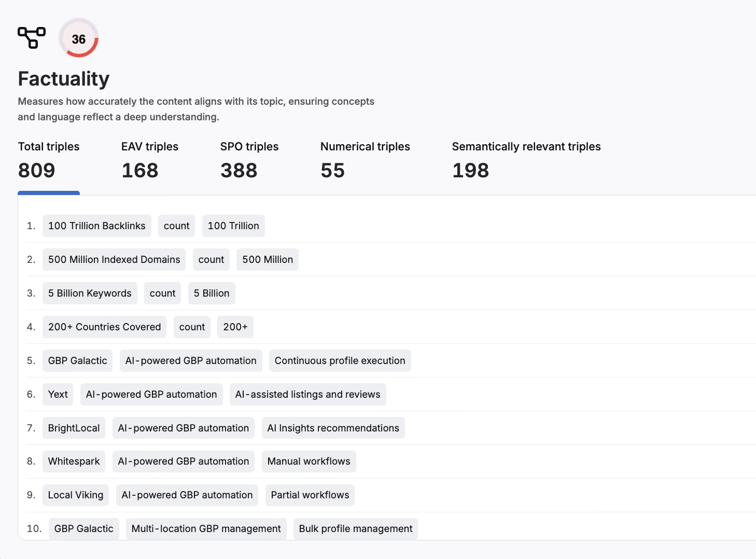Open Semantically relevant triples tab
The height and width of the screenshot is (559, 756).
point(526,161)
